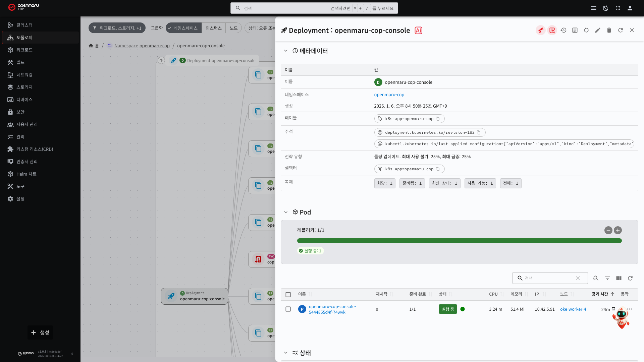644x362 pixels.
Task: Open the user account menu
Action: pos(630,8)
